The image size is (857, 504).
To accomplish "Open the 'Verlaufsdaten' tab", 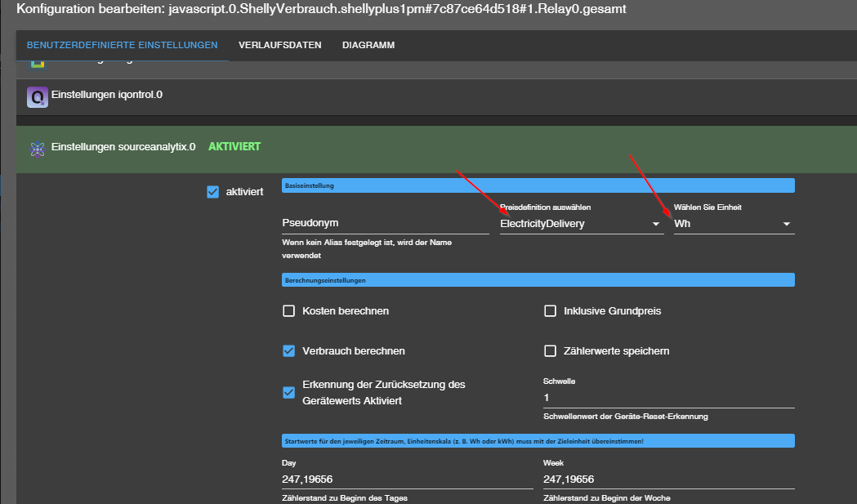I will (280, 46).
